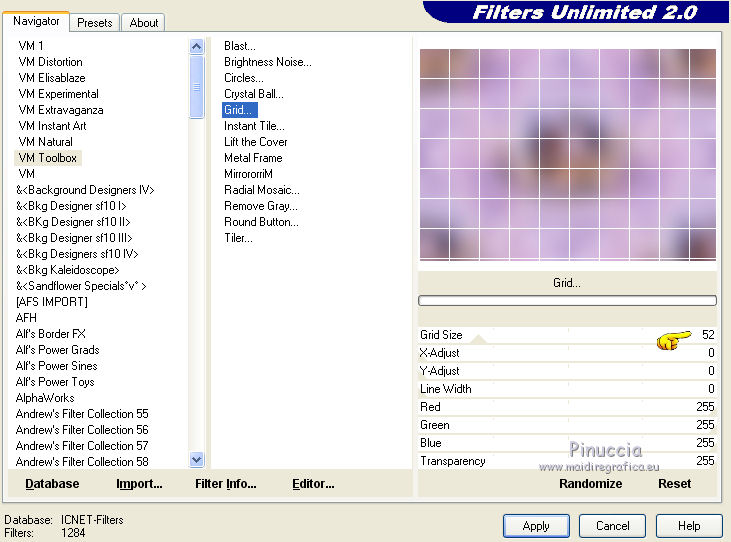Click the Grid Size slider
731x542 pixels.
click(x=567, y=335)
